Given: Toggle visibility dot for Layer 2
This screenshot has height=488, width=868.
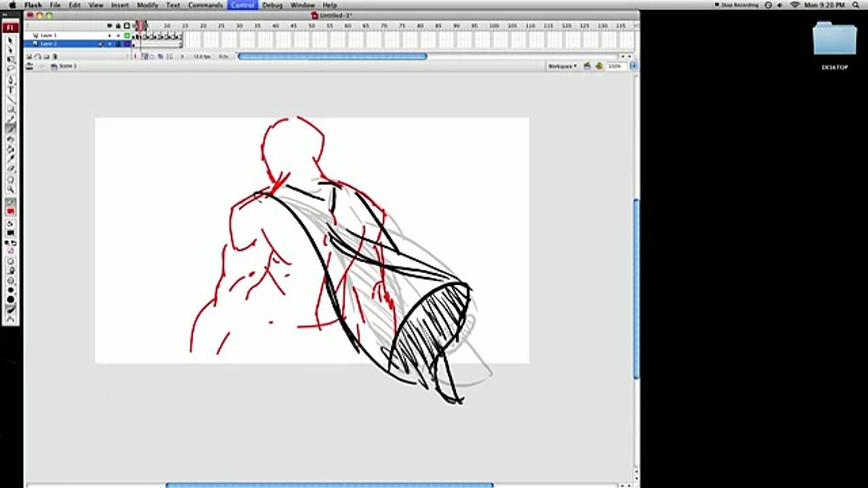Looking at the screenshot, I should 109,43.
